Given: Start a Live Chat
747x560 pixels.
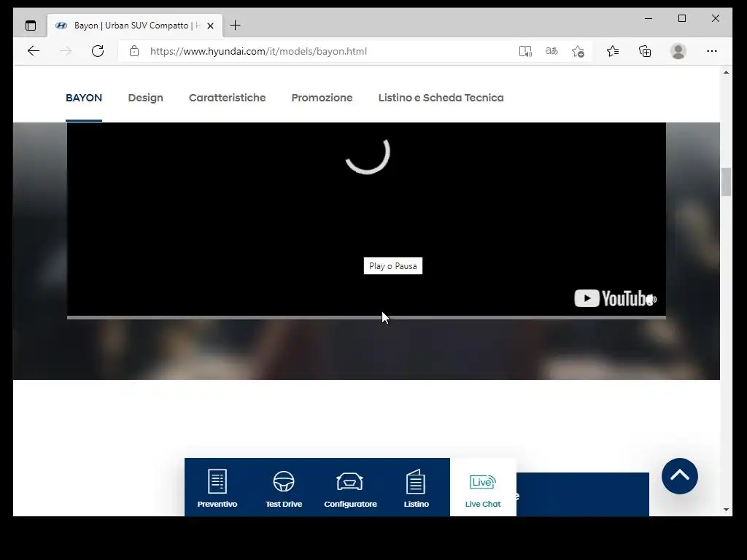Looking at the screenshot, I should (483, 488).
